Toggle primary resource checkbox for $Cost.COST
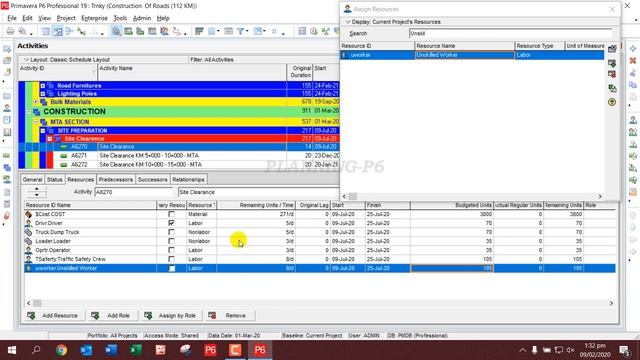Image resolution: width=640 pixels, height=360 pixels. pos(171,214)
